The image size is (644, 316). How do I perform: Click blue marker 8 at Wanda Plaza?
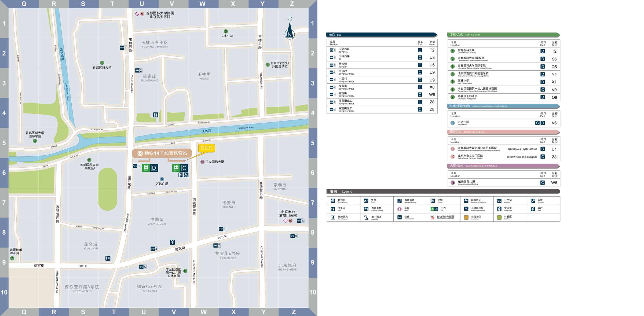point(162,179)
